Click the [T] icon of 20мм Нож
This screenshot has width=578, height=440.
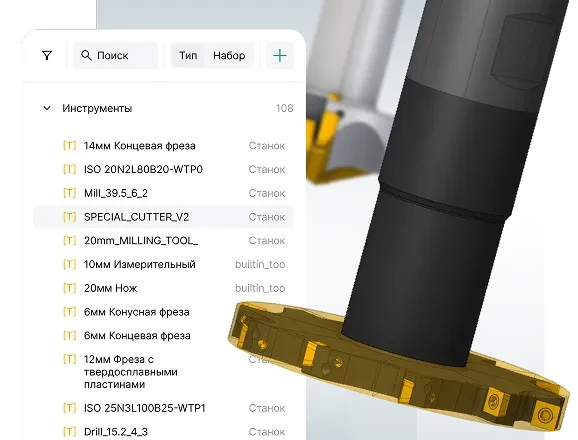[69, 288]
